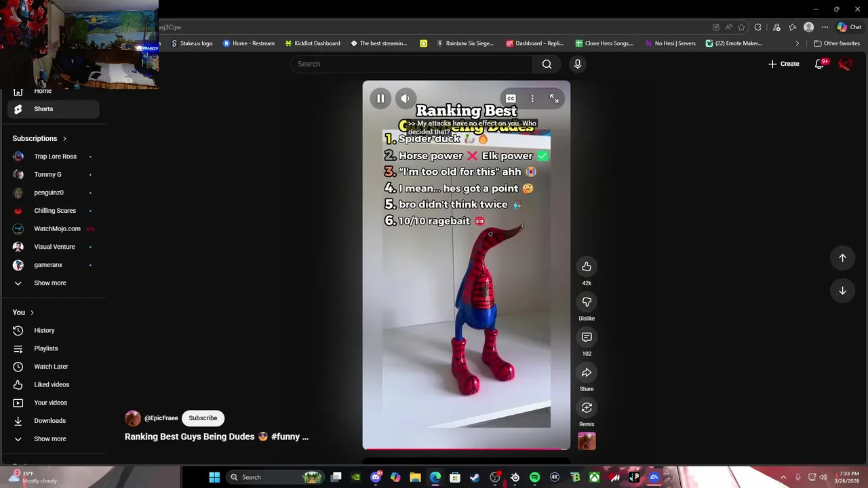Click the Remix icon
The height and width of the screenshot is (488, 868).
[587, 407]
